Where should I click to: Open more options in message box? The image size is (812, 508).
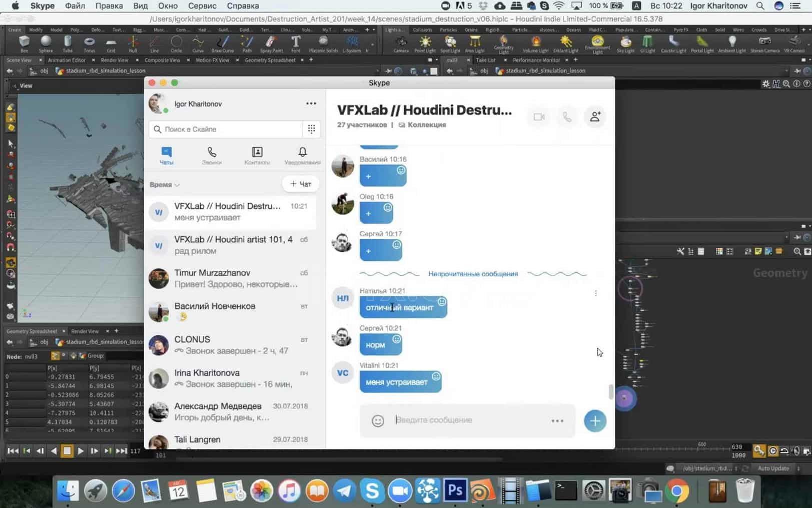pyautogui.click(x=557, y=421)
